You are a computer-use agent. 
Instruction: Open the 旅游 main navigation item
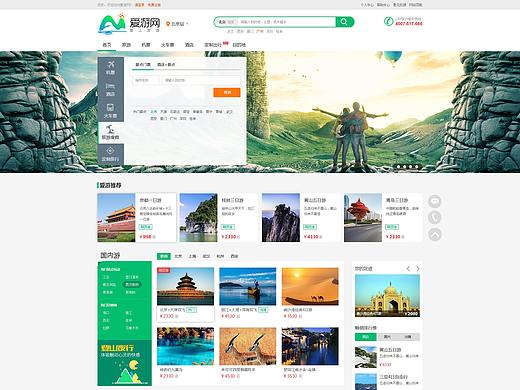pos(126,45)
